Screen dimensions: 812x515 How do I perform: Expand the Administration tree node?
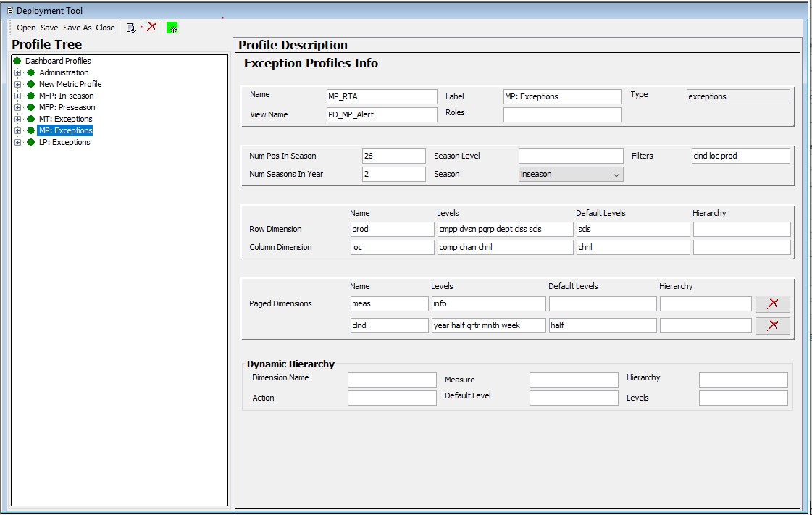point(17,72)
